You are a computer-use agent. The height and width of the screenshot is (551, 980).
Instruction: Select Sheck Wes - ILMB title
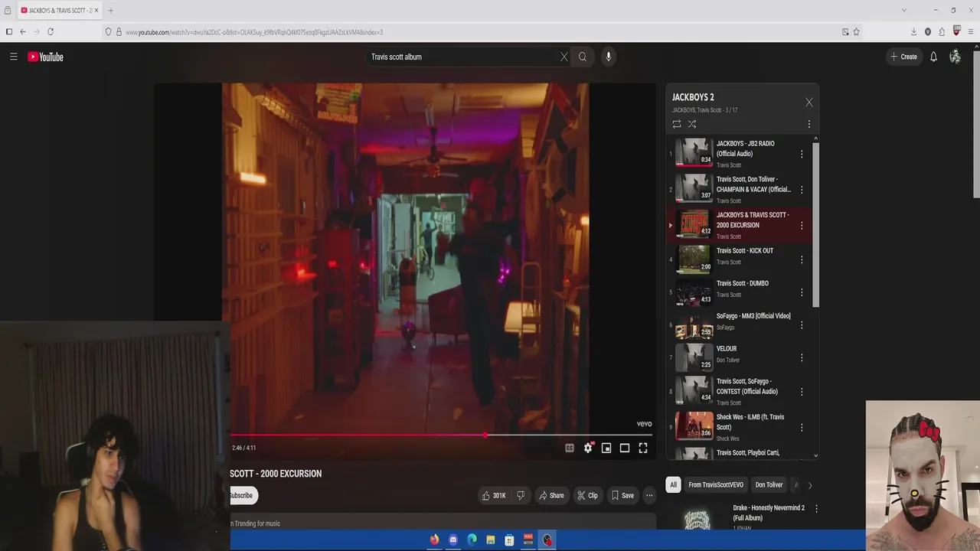[x=750, y=422]
